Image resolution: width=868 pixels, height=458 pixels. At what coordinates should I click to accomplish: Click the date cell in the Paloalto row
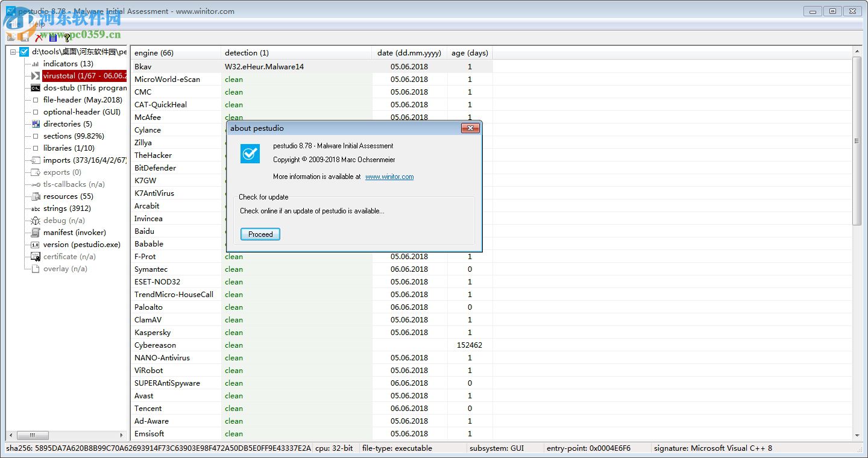(x=409, y=307)
